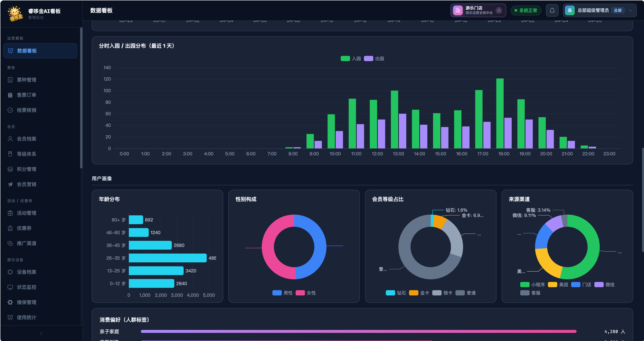Toggle the 小程序 legend item
Image resolution: width=644 pixels, height=341 pixels.
point(533,285)
